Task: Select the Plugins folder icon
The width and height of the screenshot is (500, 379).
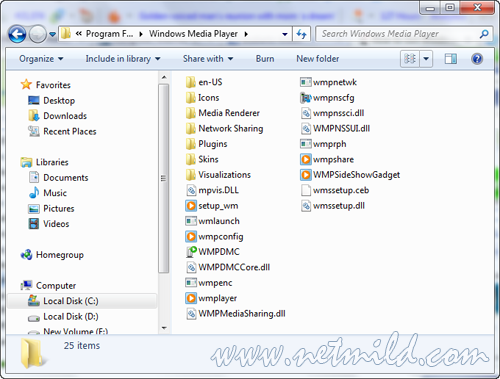Action: 191,144
